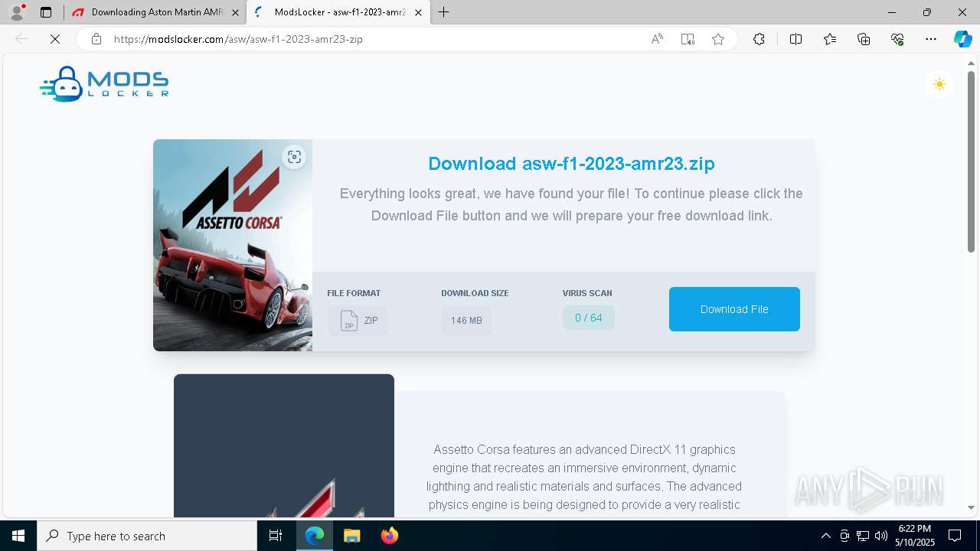Toggle Split screen view
The width and height of the screenshot is (980, 551).
pyautogui.click(x=795, y=39)
